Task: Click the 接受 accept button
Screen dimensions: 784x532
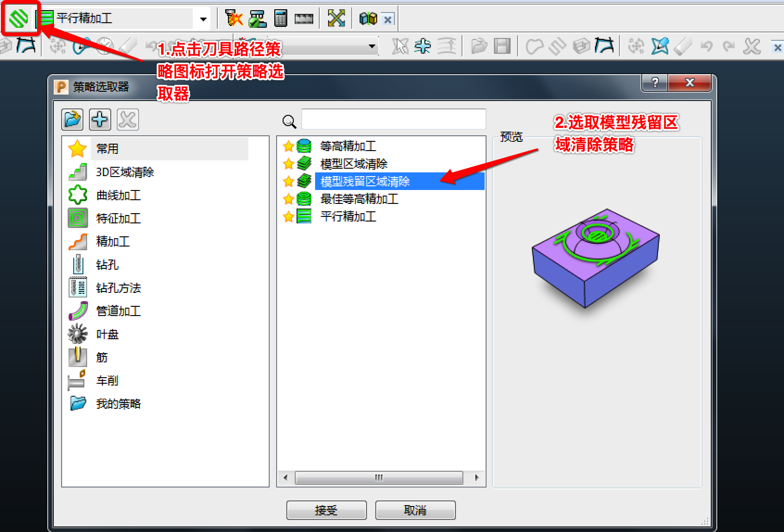Action: click(x=326, y=510)
